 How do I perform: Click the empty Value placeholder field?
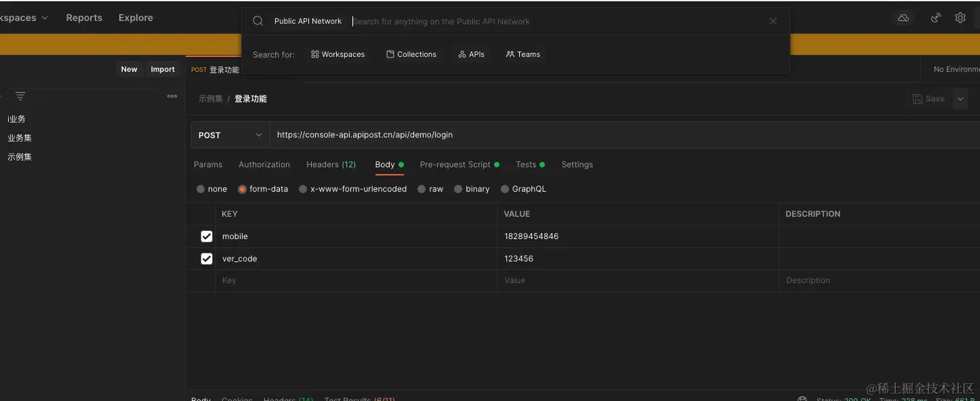click(638, 280)
